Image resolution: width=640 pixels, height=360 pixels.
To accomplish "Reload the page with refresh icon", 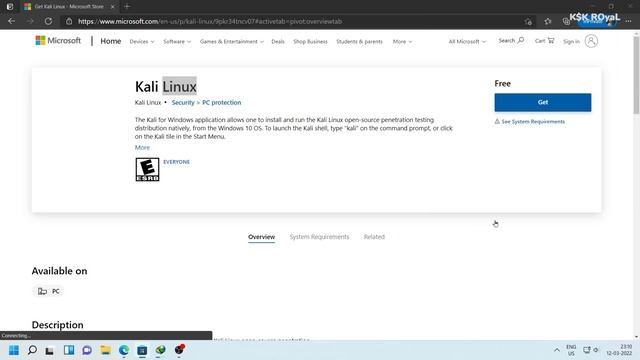I will [48, 21].
